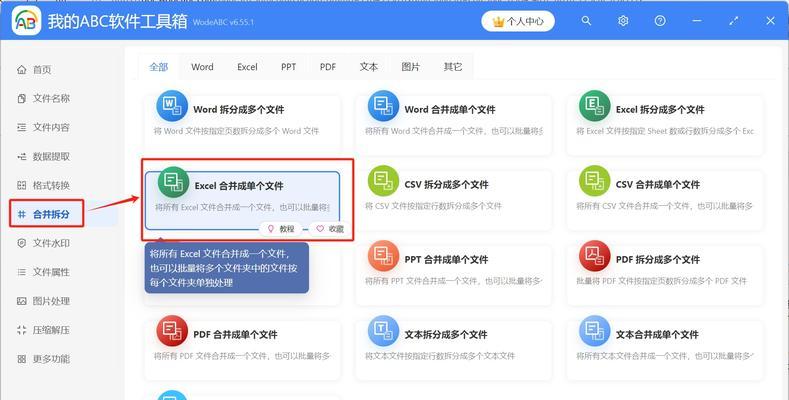This screenshot has width=789, height=400.
Task: Open settings gear in title bar
Action: pyautogui.click(x=623, y=21)
